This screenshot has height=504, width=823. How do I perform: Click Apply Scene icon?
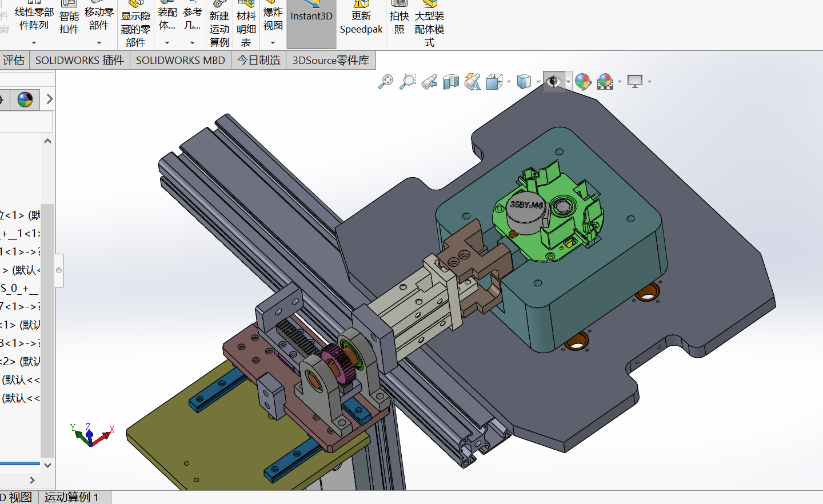[x=605, y=82]
